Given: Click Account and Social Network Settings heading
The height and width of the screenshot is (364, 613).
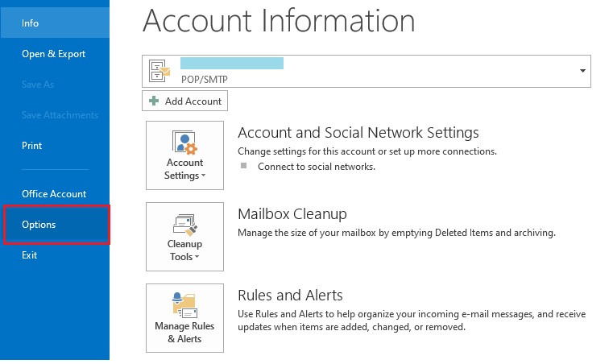Looking at the screenshot, I should pyautogui.click(x=358, y=133).
